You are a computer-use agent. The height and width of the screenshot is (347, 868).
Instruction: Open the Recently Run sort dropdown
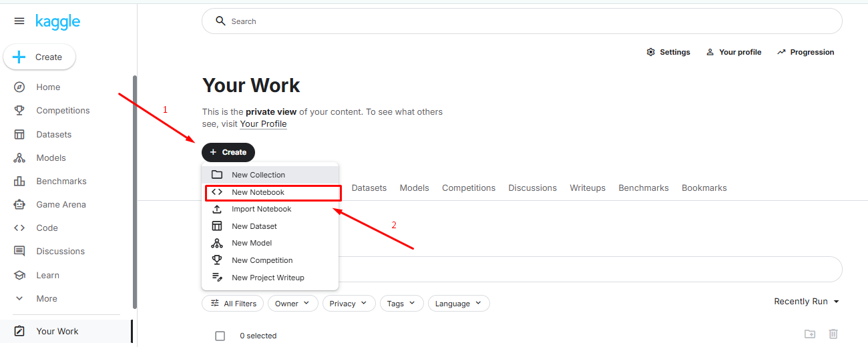point(807,302)
